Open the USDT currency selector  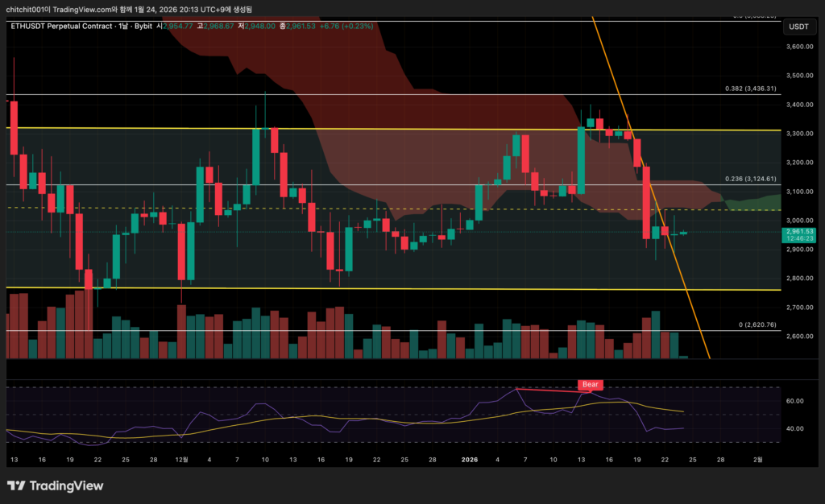pyautogui.click(x=798, y=27)
